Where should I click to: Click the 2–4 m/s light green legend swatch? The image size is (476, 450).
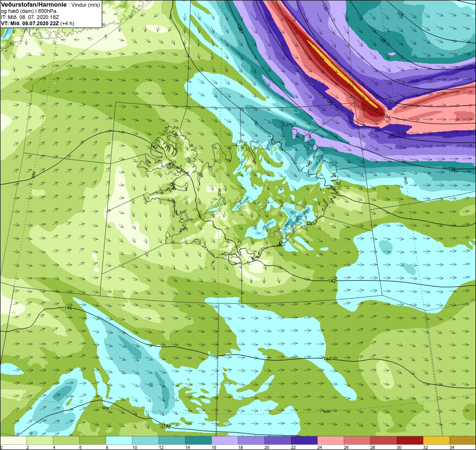tap(40, 440)
